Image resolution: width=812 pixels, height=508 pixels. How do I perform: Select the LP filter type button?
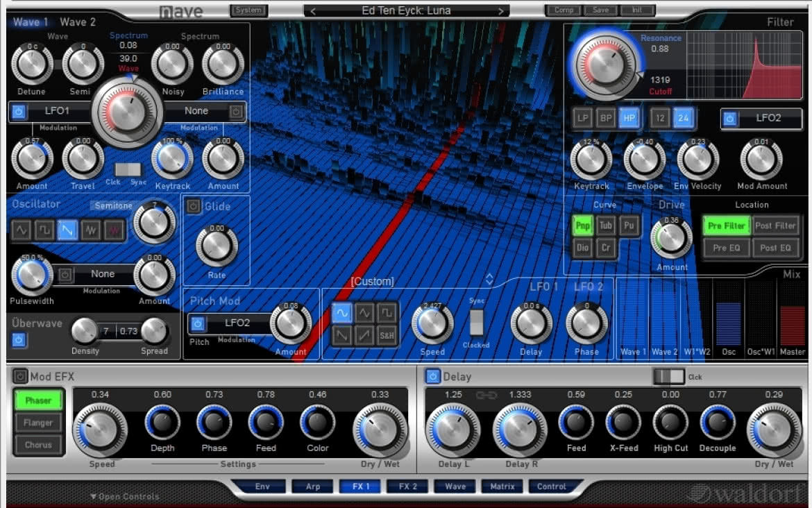(x=582, y=118)
